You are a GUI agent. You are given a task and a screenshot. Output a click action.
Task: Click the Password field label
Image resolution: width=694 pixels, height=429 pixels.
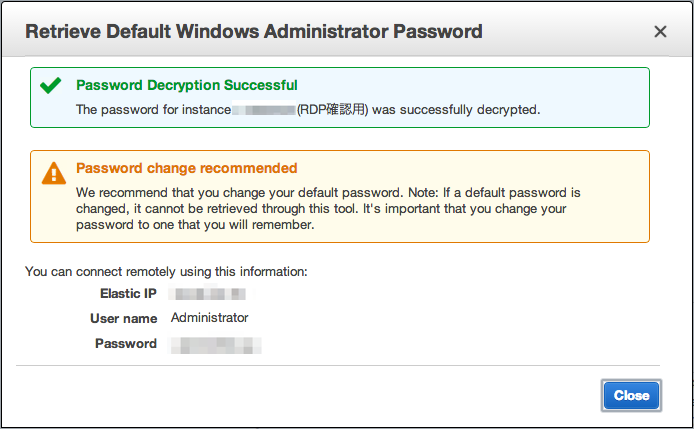point(126,344)
